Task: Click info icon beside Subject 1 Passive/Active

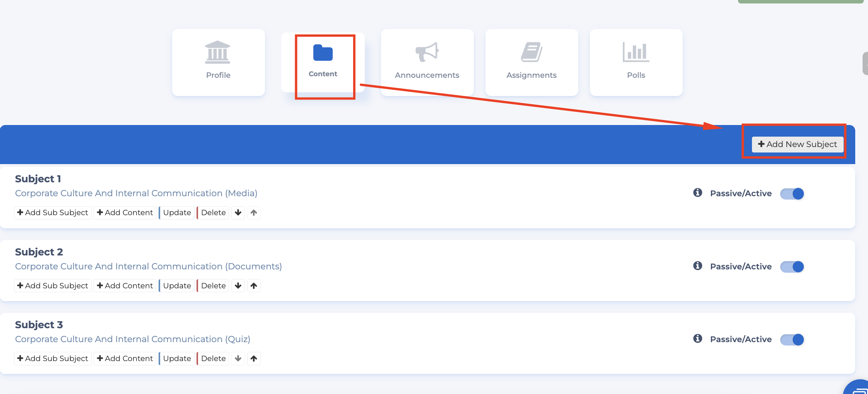Action: coord(697,193)
